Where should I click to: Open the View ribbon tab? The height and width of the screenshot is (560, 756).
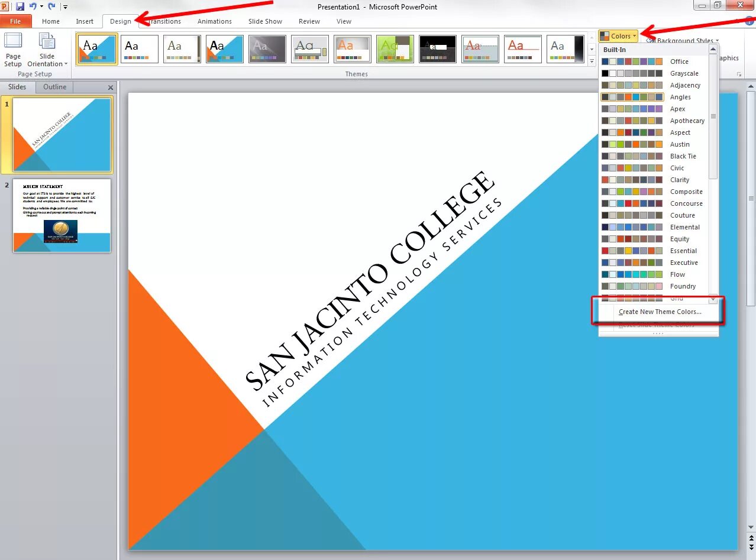tap(344, 21)
